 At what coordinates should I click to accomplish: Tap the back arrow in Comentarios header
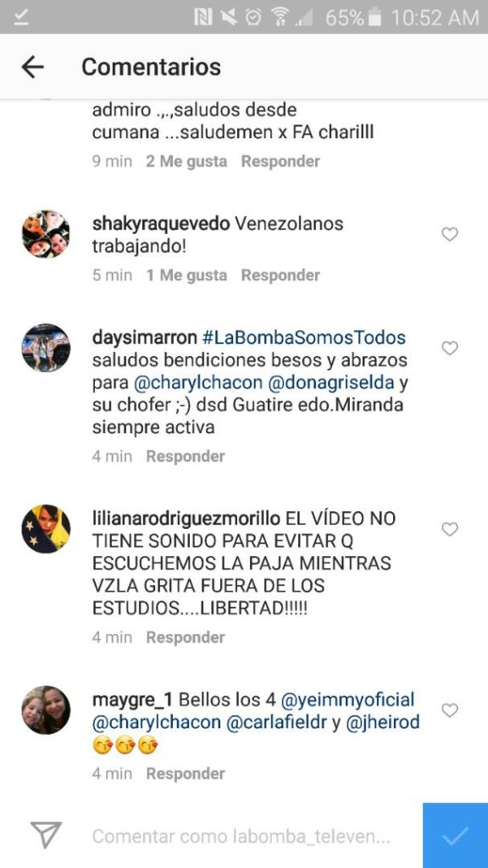[x=33, y=67]
